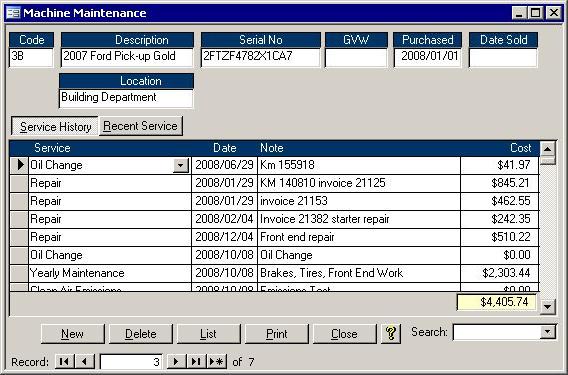Click the Location field Building Department

126,99
